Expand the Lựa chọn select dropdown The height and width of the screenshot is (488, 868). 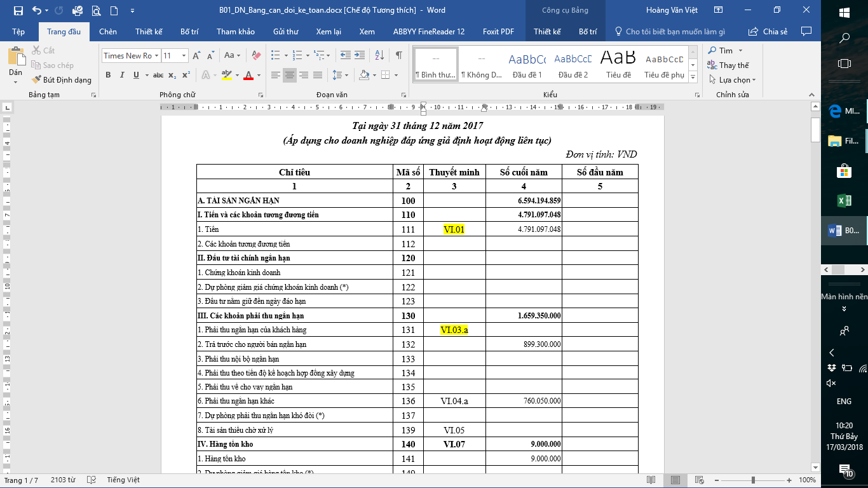[733, 80]
